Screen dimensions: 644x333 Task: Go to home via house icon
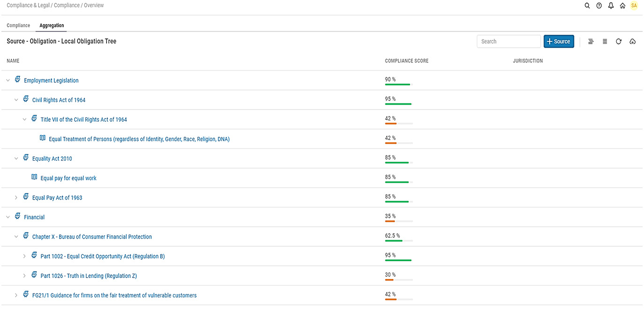pyautogui.click(x=622, y=6)
